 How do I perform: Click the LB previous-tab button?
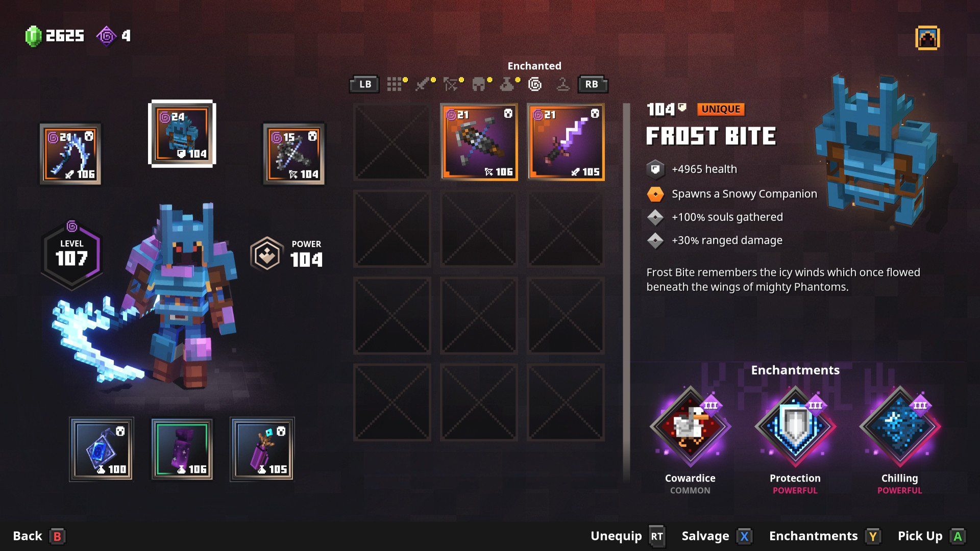point(365,84)
